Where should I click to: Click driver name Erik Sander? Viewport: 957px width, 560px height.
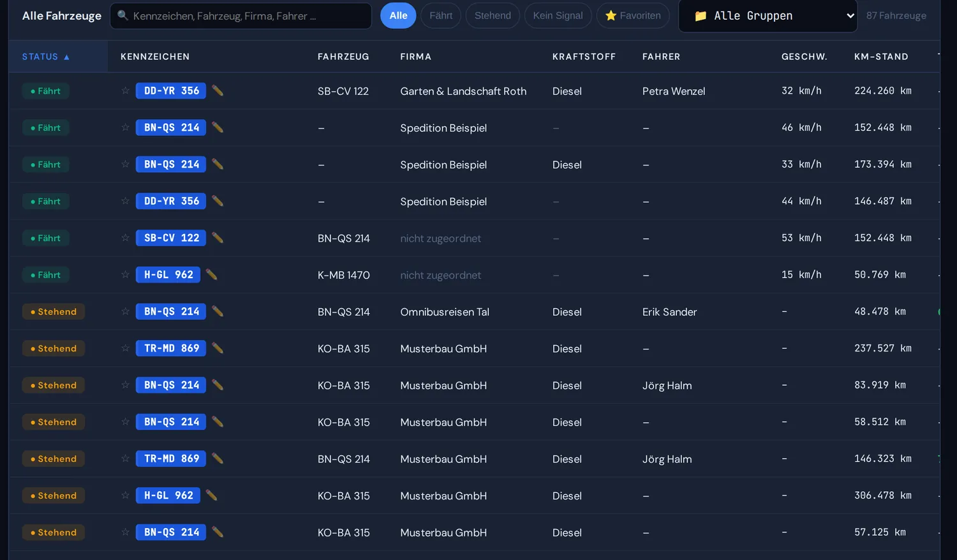tap(669, 312)
